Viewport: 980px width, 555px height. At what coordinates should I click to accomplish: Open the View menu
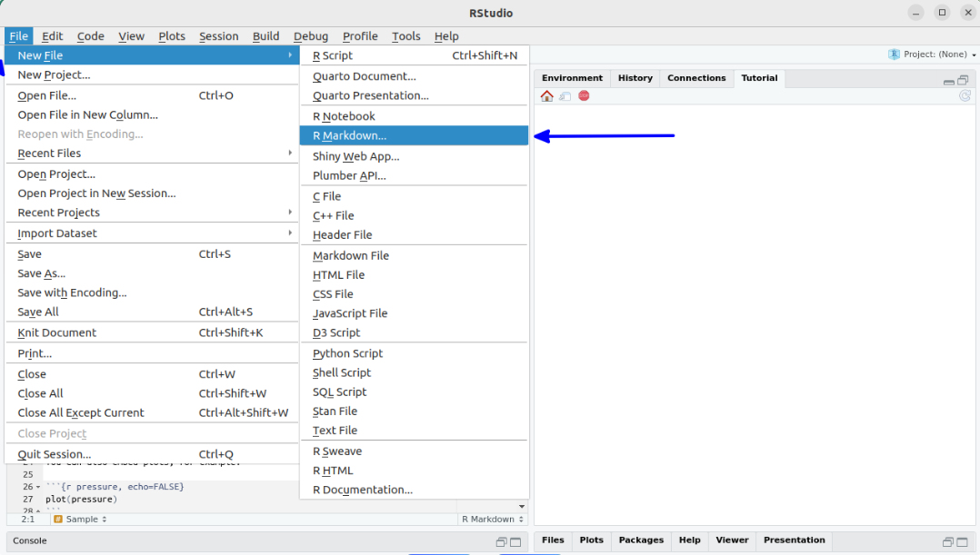131,36
